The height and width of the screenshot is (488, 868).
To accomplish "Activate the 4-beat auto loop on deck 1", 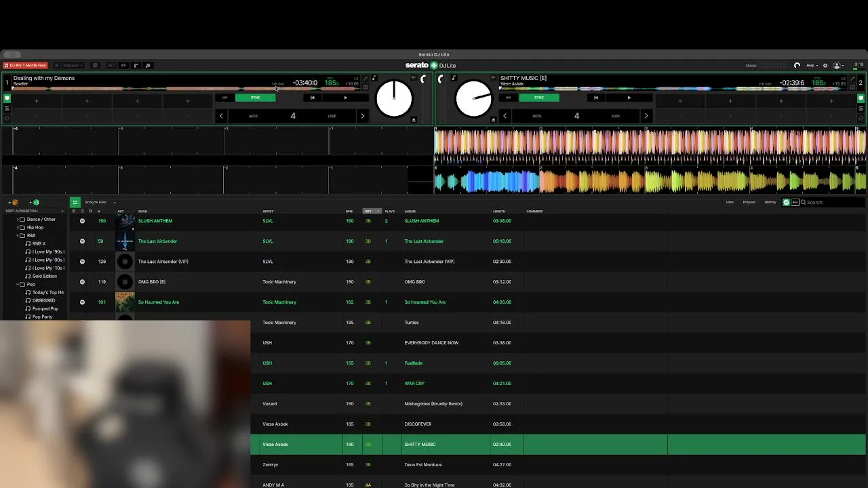I will [x=293, y=116].
